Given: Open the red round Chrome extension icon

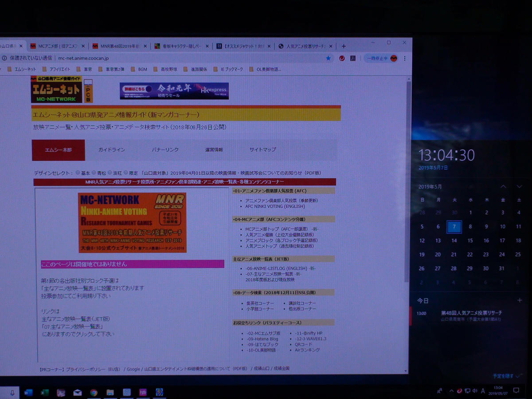Looking at the screenshot, I should tap(342, 58).
